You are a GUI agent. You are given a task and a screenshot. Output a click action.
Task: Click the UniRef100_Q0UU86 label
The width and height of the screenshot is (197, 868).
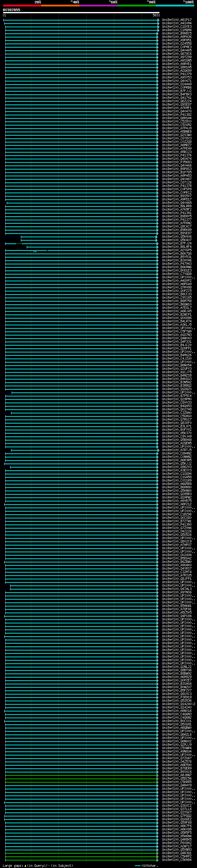pos(176,318)
